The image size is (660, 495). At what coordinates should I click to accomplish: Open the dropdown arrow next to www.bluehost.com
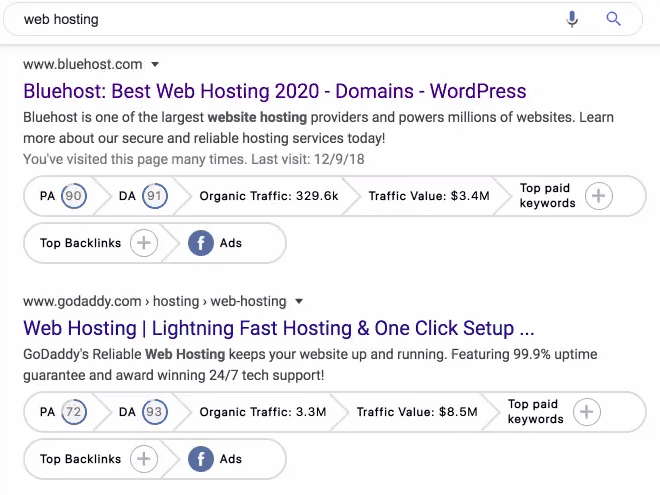tap(155, 64)
